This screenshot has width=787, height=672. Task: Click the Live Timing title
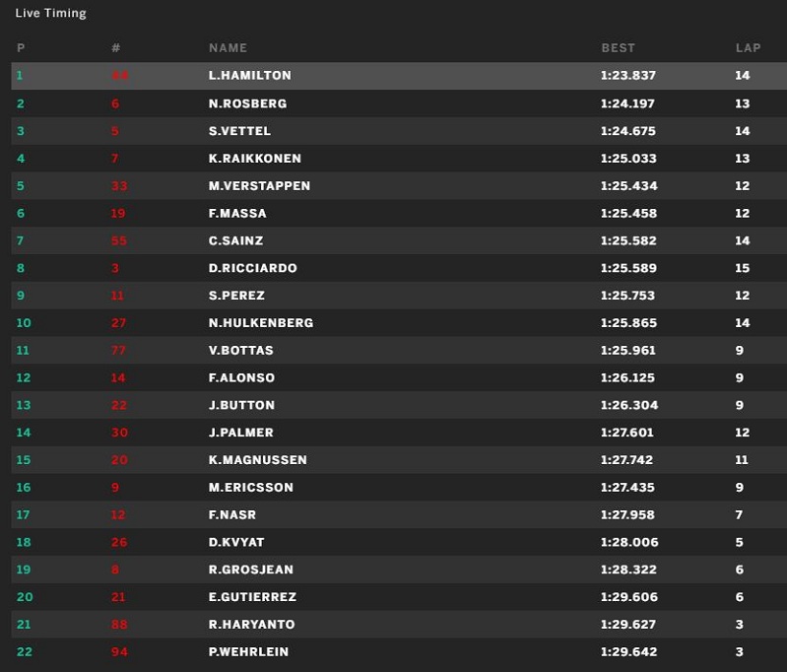point(50,14)
